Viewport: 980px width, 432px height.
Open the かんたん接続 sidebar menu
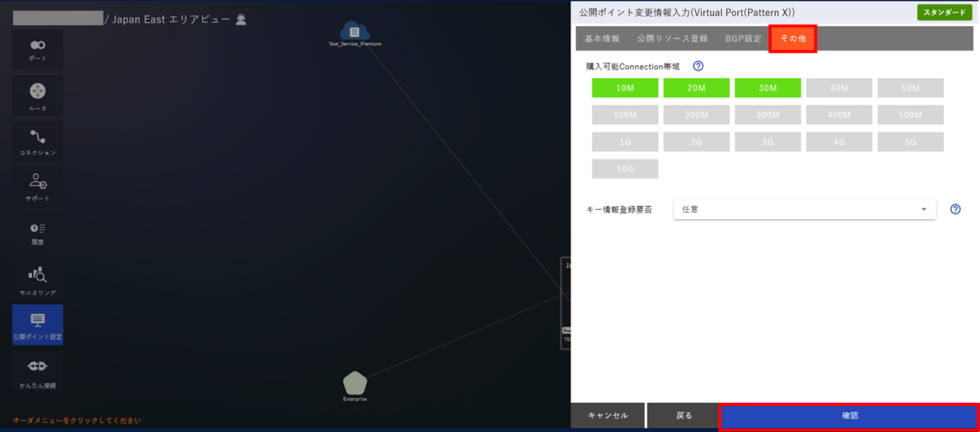coord(38,372)
